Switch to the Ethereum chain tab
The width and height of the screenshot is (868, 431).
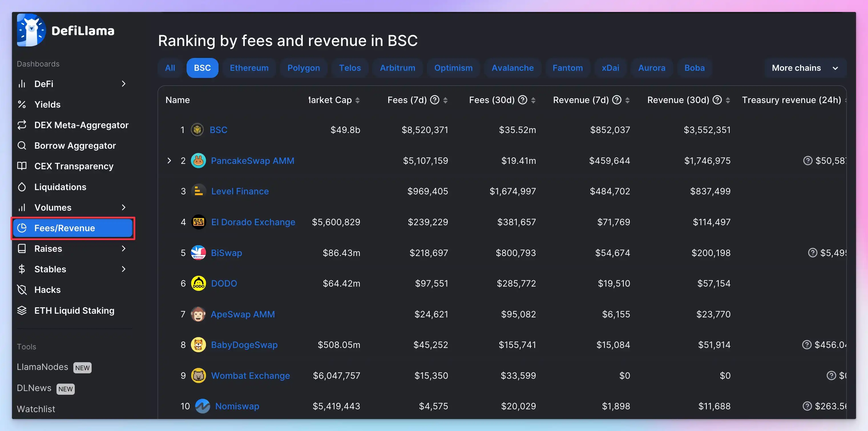coord(249,68)
